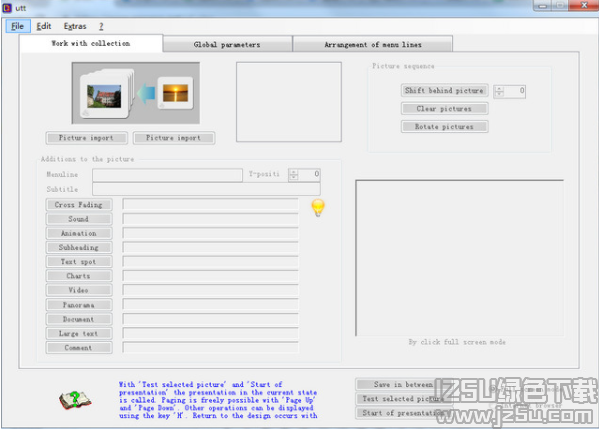The height and width of the screenshot is (429, 599).
Task: Click the Text spot button
Action: (x=79, y=262)
